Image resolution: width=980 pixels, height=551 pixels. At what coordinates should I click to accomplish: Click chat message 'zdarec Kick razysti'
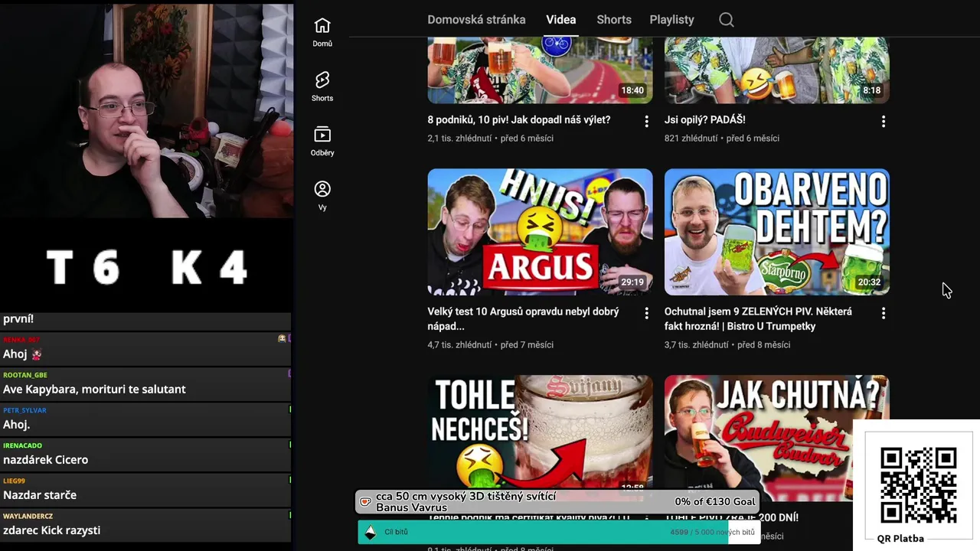[51, 530]
